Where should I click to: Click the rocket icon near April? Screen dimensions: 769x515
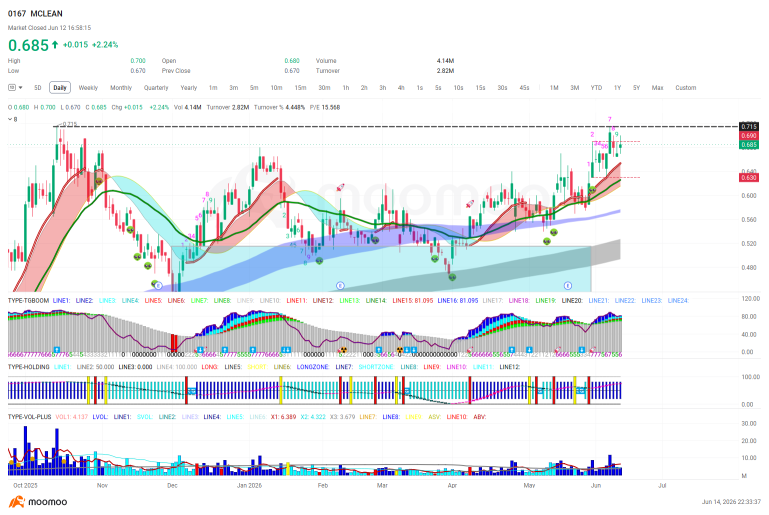pyautogui.click(x=469, y=204)
